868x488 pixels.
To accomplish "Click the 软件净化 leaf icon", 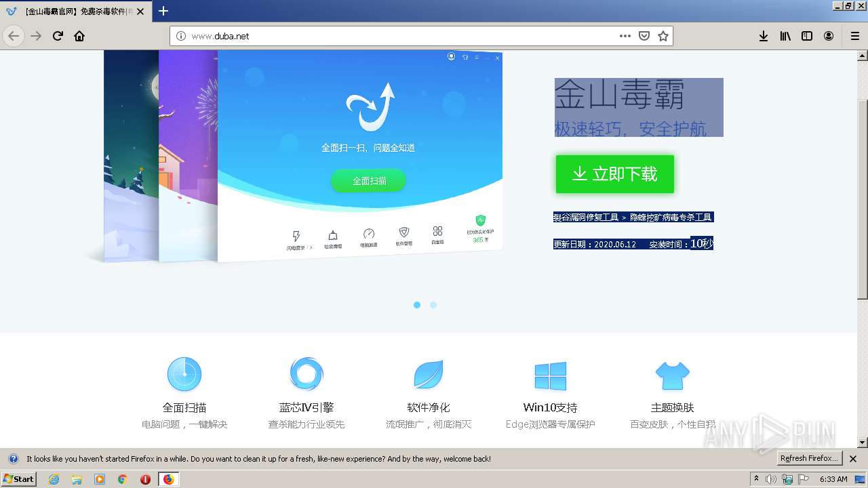I will (x=429, y=374).
